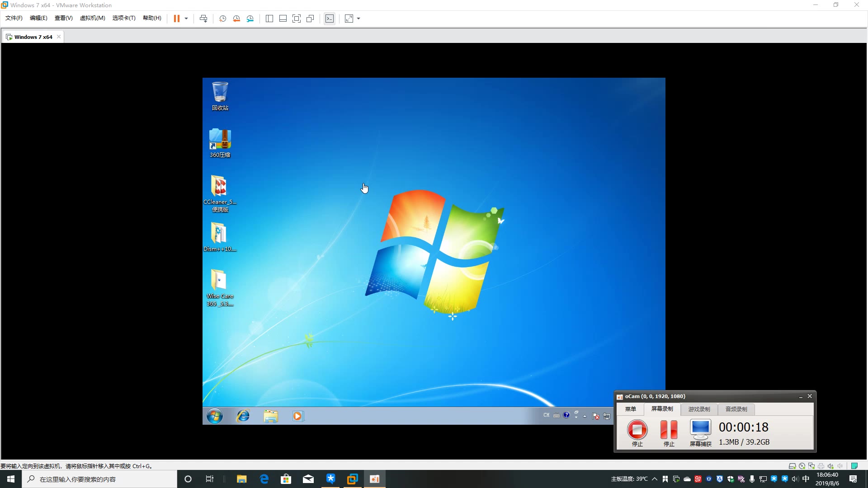Image resolution: width=868 pixels, height=488 pixels.
Task: Click the Windows search box
Action: coord(99,479)
